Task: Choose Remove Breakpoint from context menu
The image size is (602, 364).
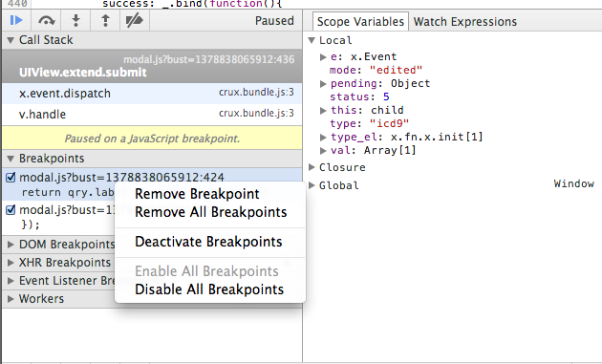Action: pos(210,194)
